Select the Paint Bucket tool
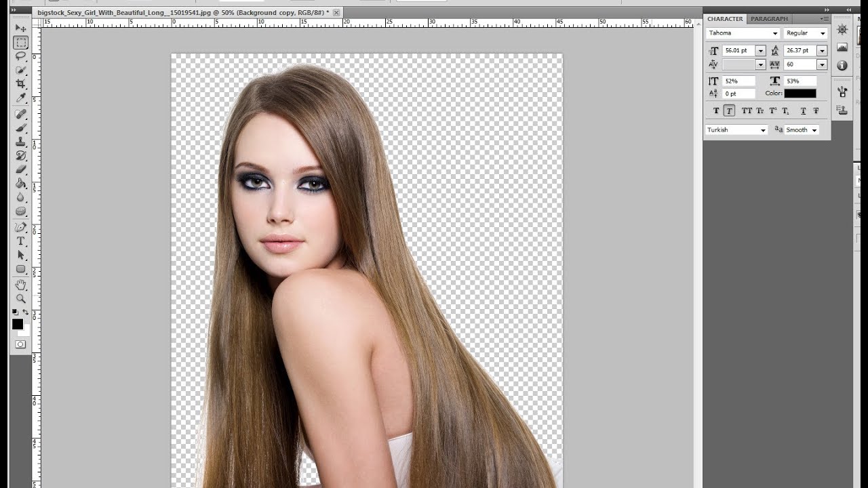The width and height of the screenshot is (868, 488). 20,183
